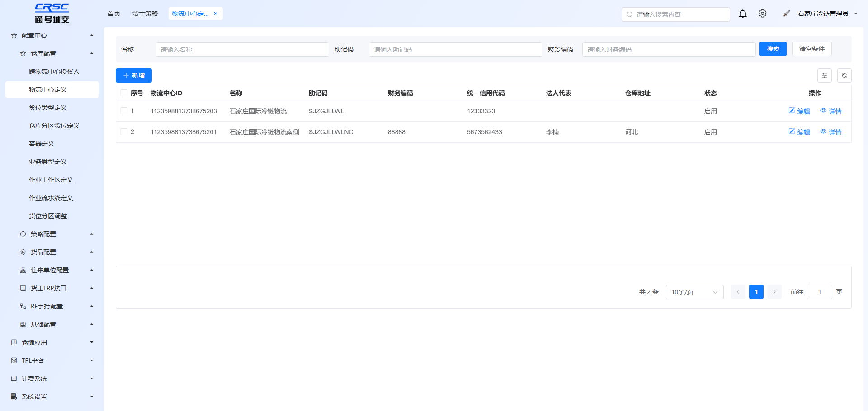Edit row SJZGJLLWL via 编辑

click(799, 111)
